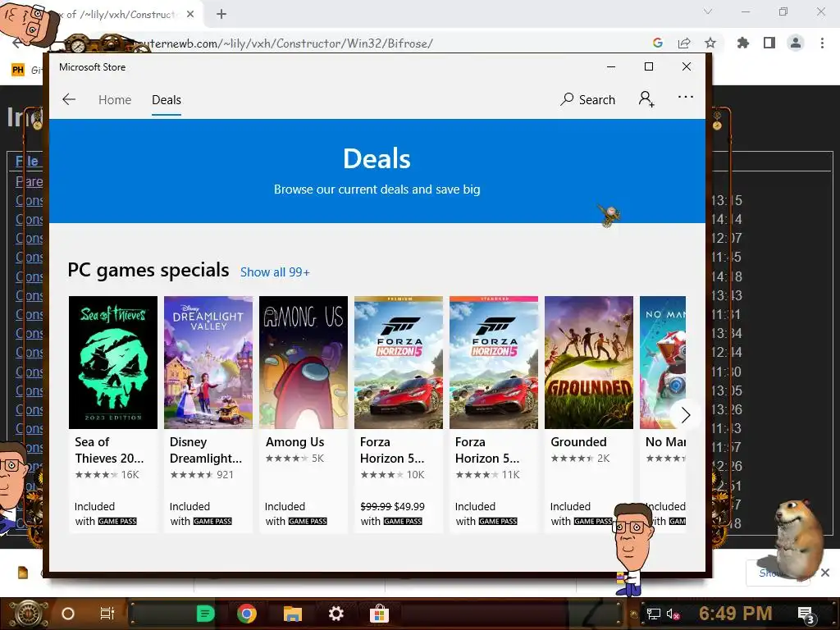Image resolution: width=840 pixels, height=630 pixels.
Task: Click 'Sea of Thieves 20...' title text
Action: 109,450
